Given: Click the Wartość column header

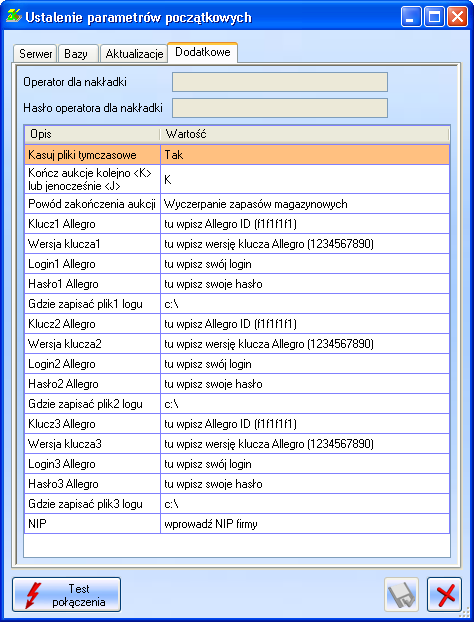Looking at the screenshot, I should [x=305, y=134].
